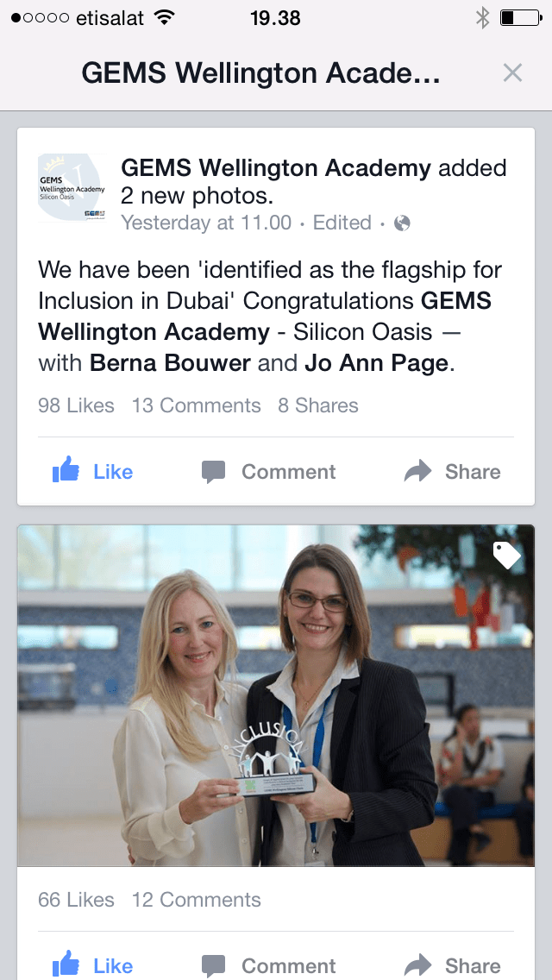
Task: Tap the share arrow icon on first post
Action: point(418,471)
